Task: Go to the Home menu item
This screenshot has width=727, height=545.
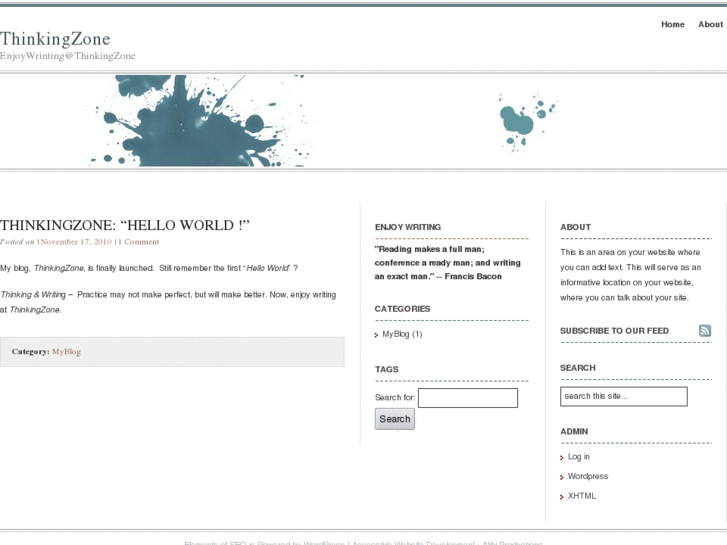Action: tap(673, 25)
